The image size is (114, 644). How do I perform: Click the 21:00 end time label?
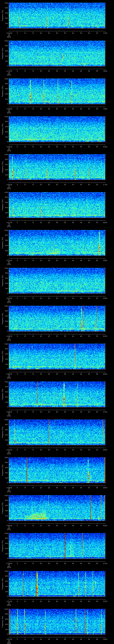pyautogui.click(x=105, y=184)
